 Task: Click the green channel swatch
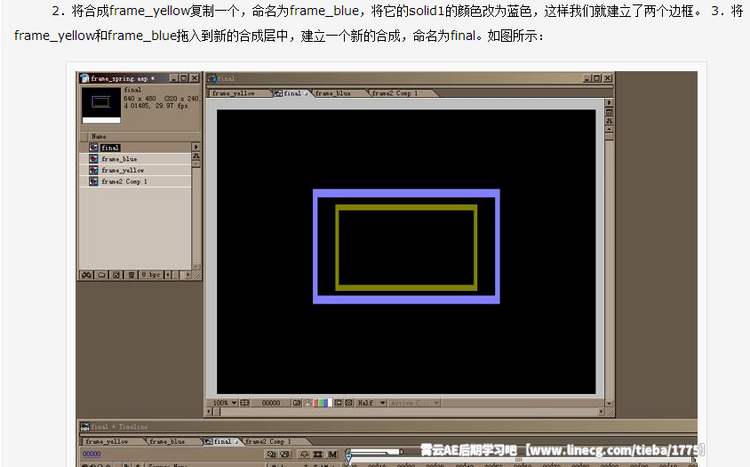(320, 403)
